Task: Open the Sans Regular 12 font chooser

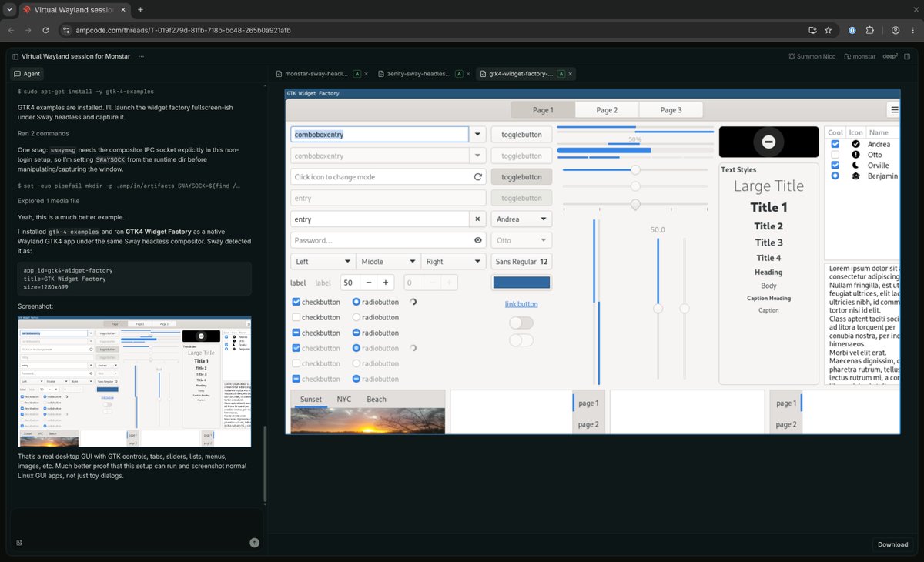Action: (x=521, y=262)
